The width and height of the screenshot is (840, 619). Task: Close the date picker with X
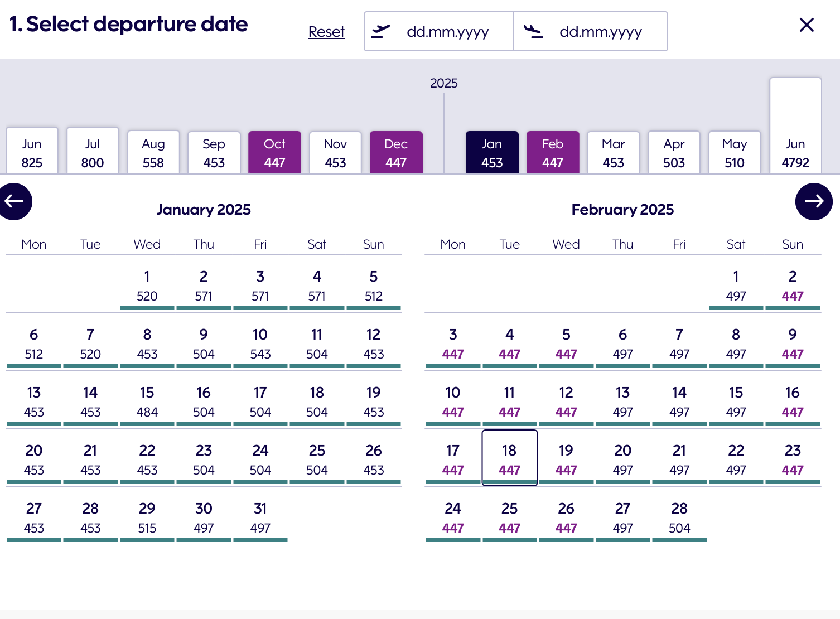point(807,25)
